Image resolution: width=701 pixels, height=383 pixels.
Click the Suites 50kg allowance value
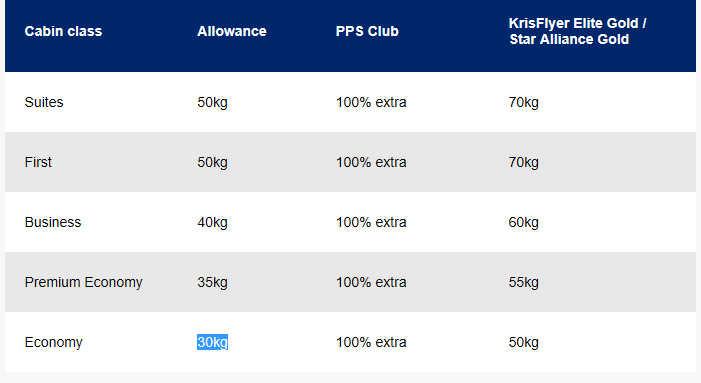212,102
